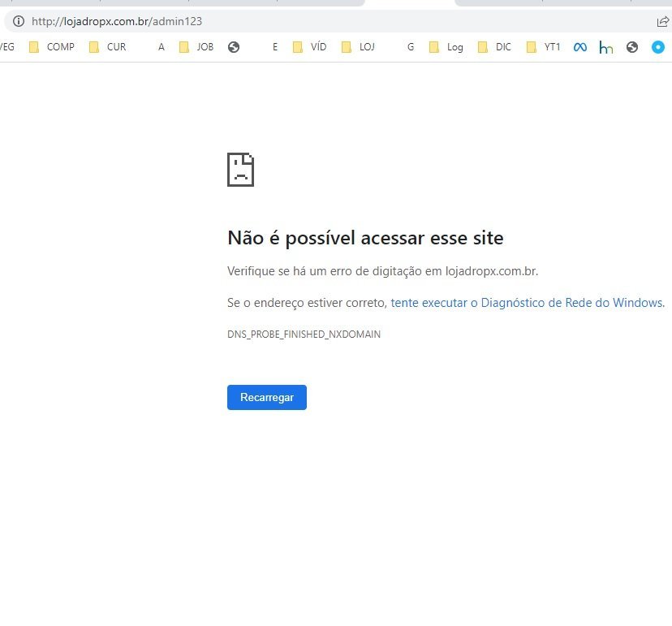This screenshot has width=672, height=626.
Task: Open the blue circle bookmark icon
Action: coord(658,47)
